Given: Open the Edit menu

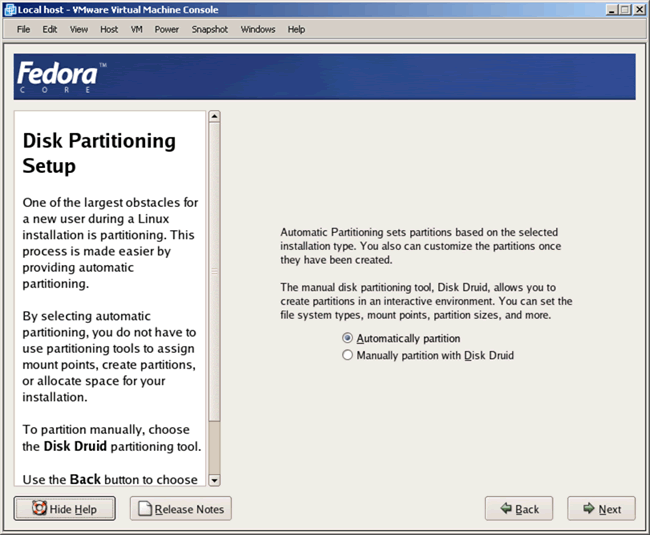Looking at the screenshot, I should point(50,29).
